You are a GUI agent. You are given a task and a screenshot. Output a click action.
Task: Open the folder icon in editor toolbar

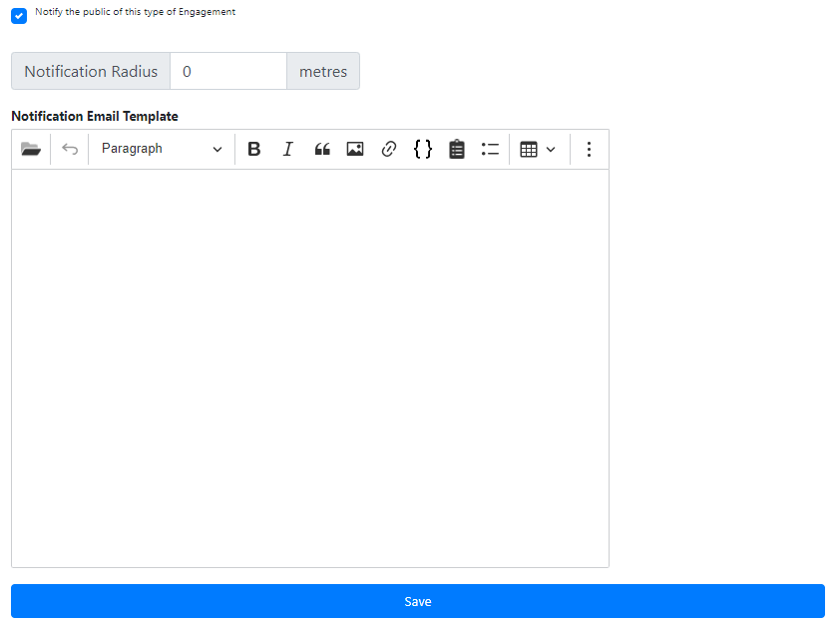tap(31, 149)
